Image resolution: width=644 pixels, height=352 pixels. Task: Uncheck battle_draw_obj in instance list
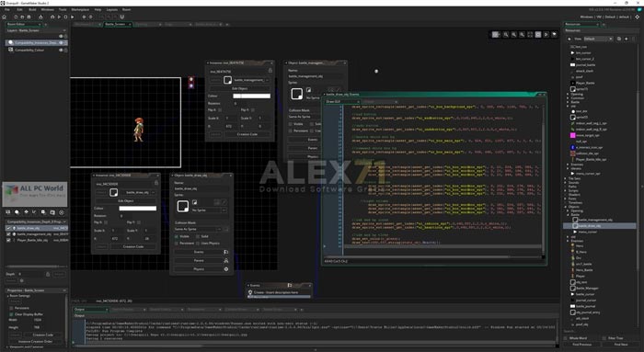[8, 228]
